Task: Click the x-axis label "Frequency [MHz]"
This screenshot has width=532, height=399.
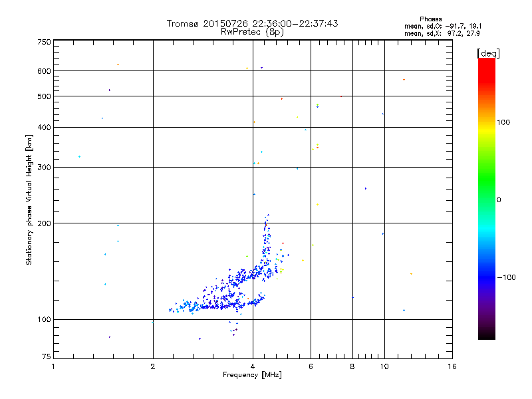Action: click(x=252, y=375)
